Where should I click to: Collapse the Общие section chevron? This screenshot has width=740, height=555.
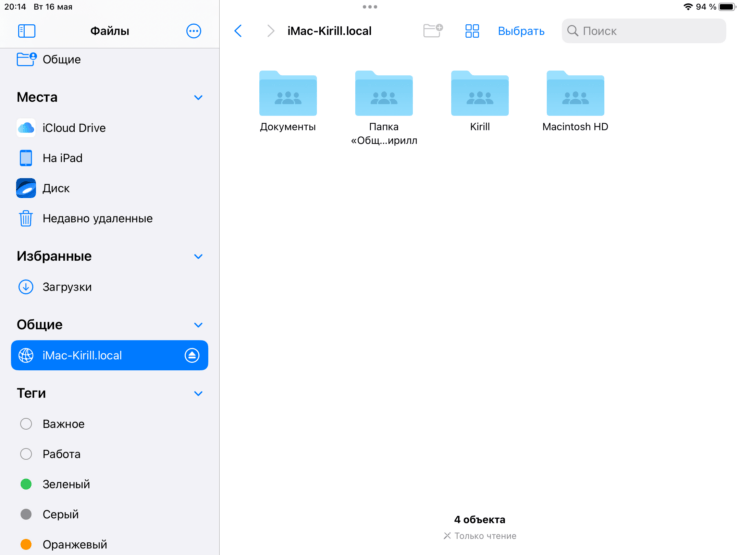coord(198,325)
